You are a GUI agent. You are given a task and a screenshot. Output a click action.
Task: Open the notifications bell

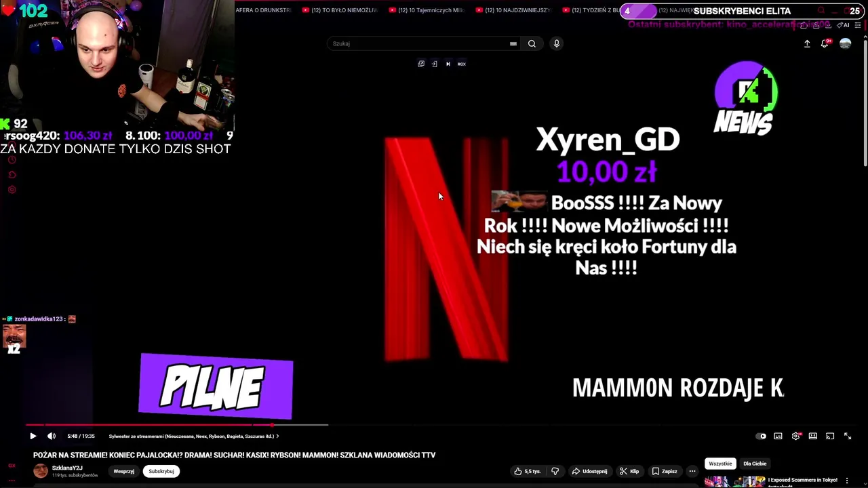(825, 43)
